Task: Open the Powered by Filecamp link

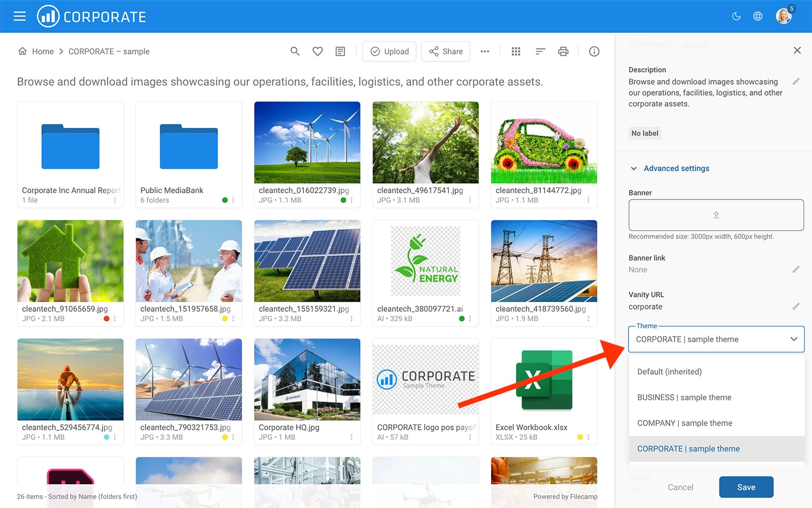Action: coord(565,496)
